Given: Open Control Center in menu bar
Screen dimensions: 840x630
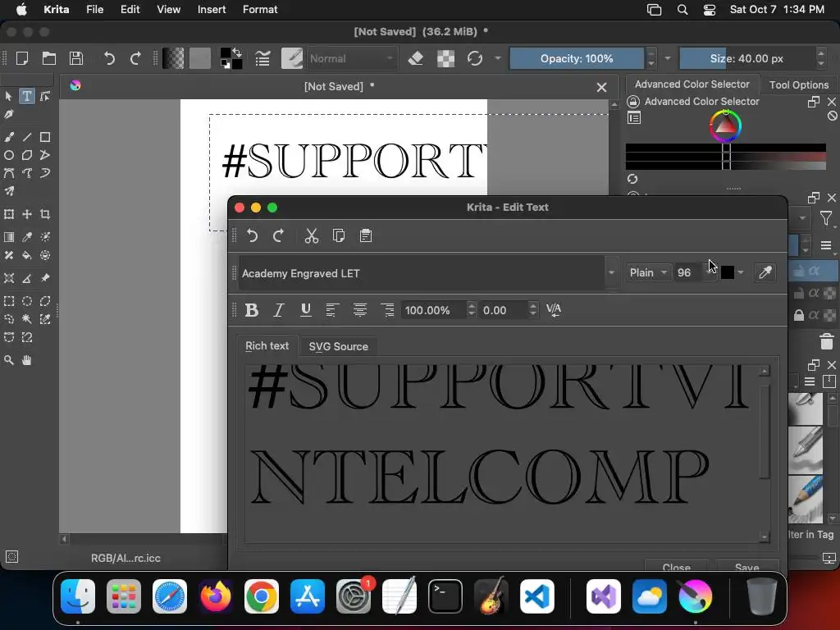Looking at the screenshot, I should coord(710,10).
